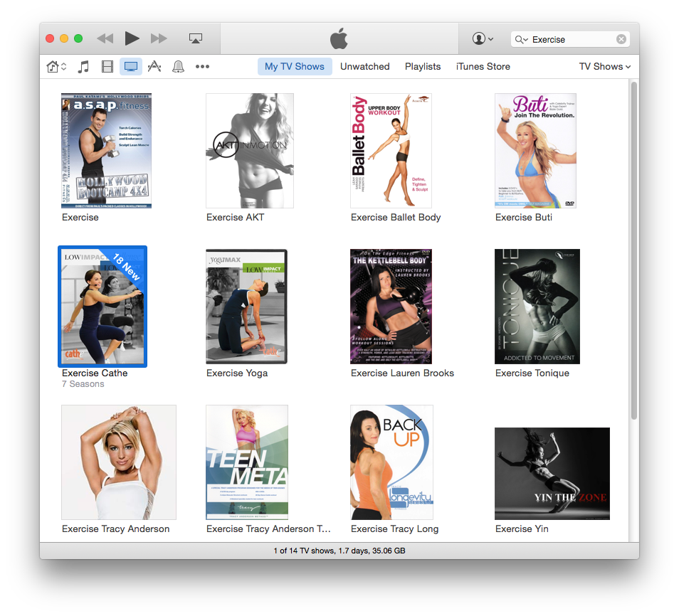
Task: Click the Exercise Ballet Body title
Action: (x=396, y=218)
